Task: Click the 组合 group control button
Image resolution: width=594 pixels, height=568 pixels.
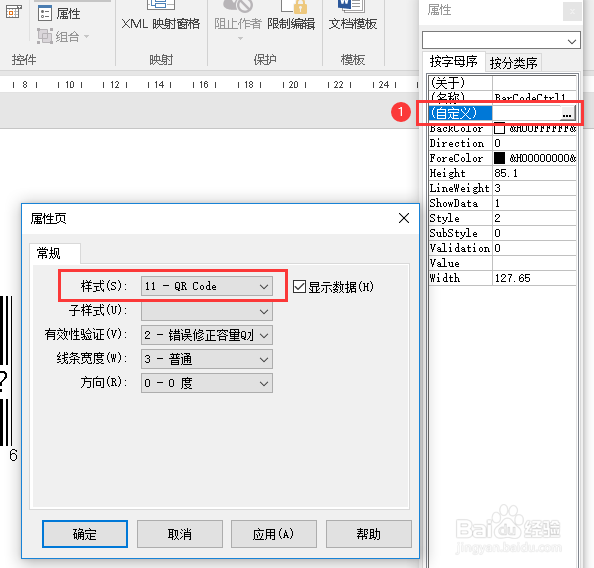Action: click(x=59, y=36)
